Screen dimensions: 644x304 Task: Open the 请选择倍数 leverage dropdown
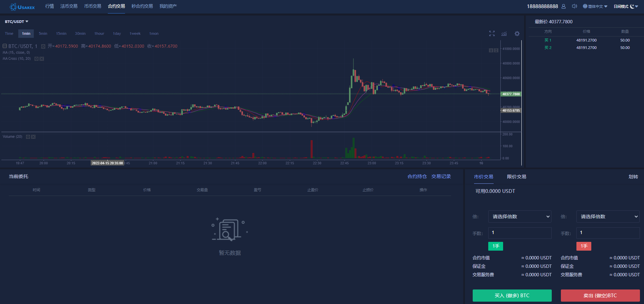click(519, 217)
